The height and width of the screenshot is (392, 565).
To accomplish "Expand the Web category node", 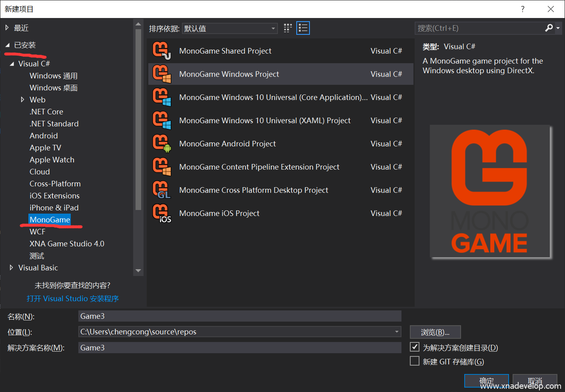I will [x=22, y=100].
